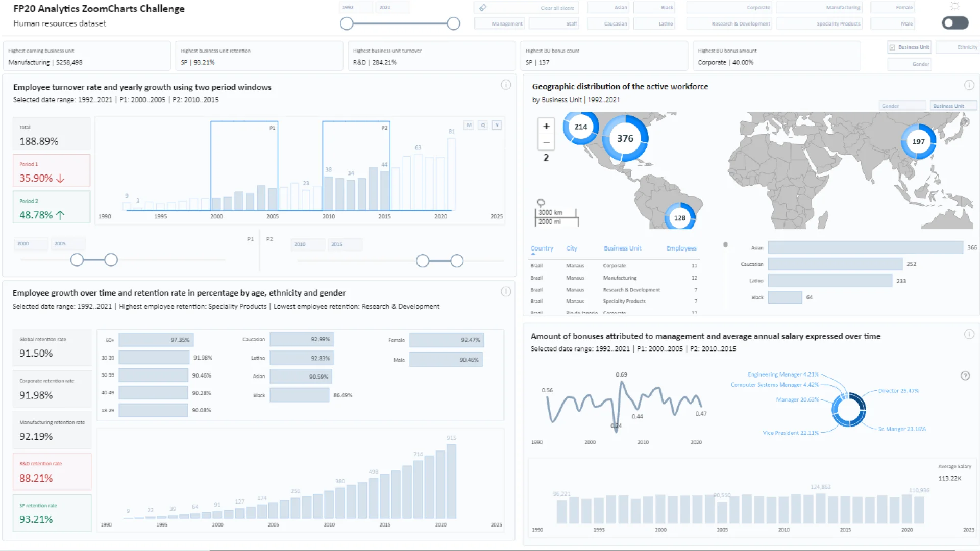Filter by Black ethnicity slicer

pyautogui.click(x=654, y=8)
